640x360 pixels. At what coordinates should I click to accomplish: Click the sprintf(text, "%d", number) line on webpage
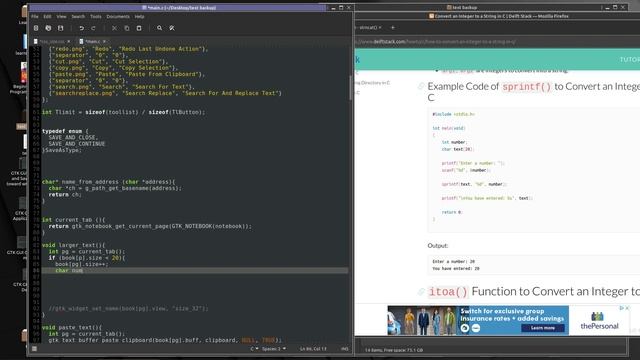[474, 184]
